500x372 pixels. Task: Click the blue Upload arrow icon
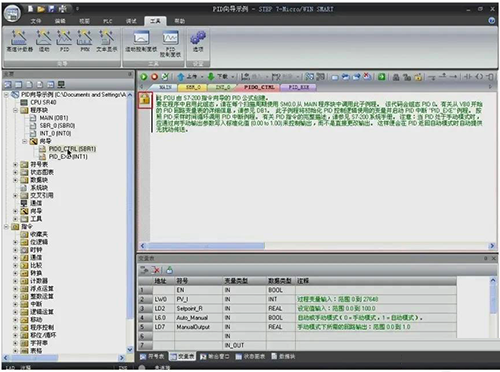click(181, 77)
